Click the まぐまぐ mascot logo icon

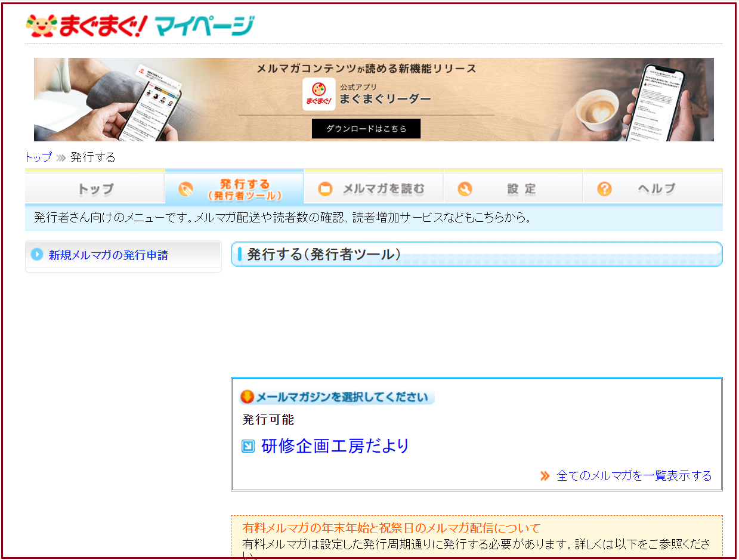(41, 26)
